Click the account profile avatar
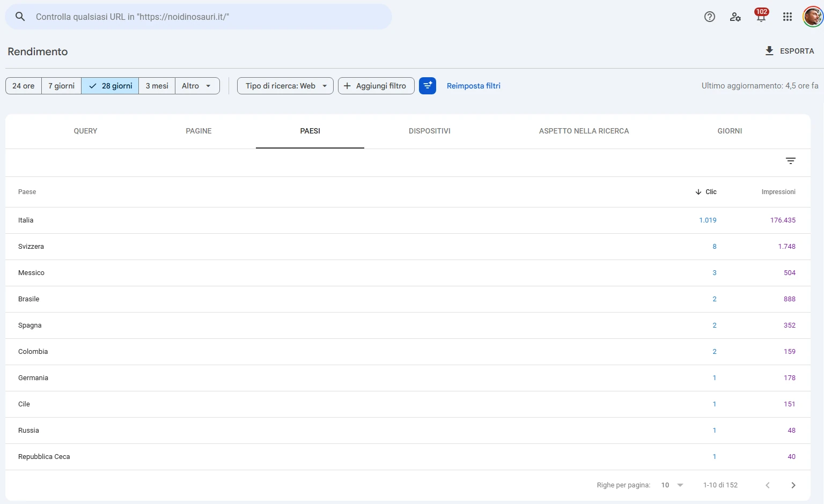This screenshot has width=824, height=504. (x=813, y=17)
